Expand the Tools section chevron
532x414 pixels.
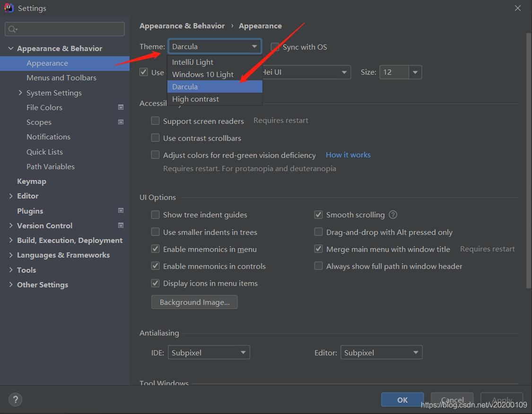click(10, 269)
